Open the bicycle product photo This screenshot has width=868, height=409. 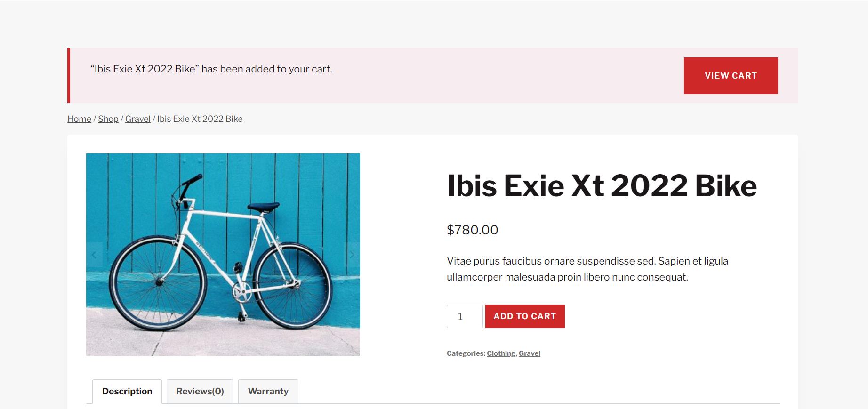pyautogui.click(x=223, y=255)
